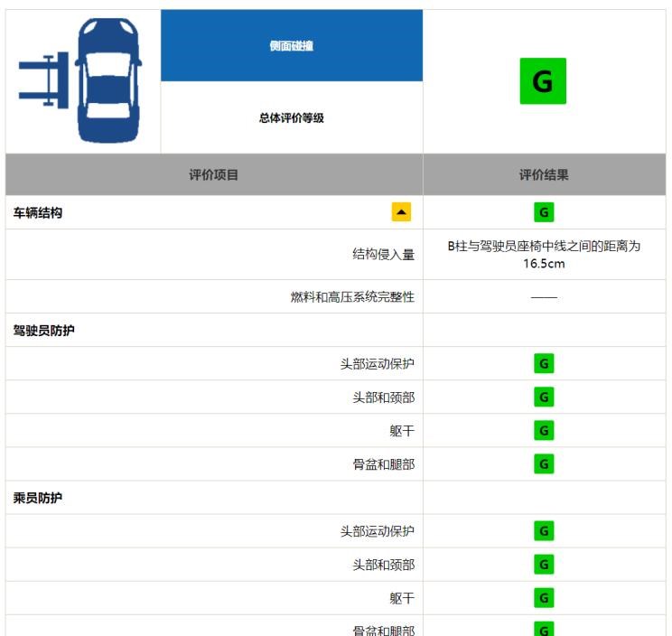Click driver 骨盆和腿部 G badge
The height and width of the screenshot is (636, 672).
tap(544, 463)
